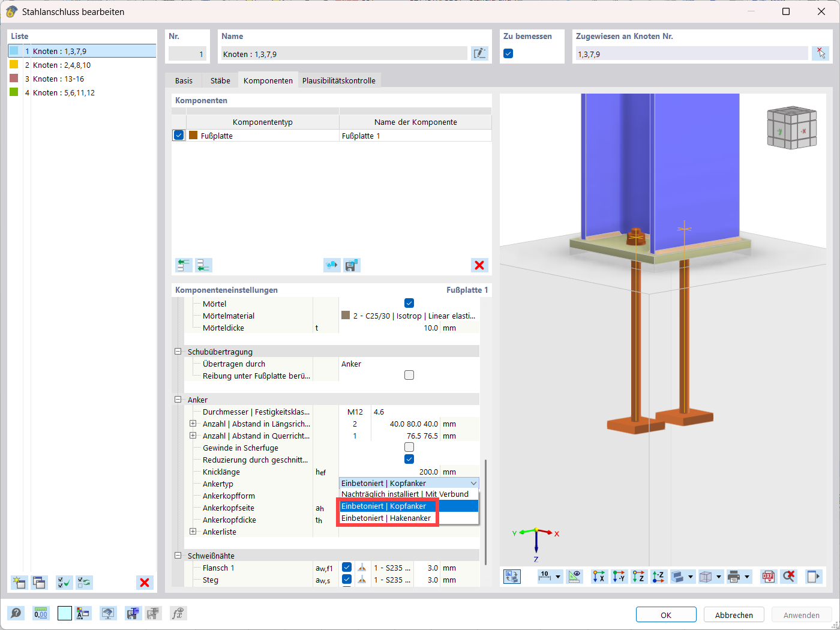Viewport: 840px width, 630px height.
Task: Open the Stäbe tab
Action: point(220,80)
